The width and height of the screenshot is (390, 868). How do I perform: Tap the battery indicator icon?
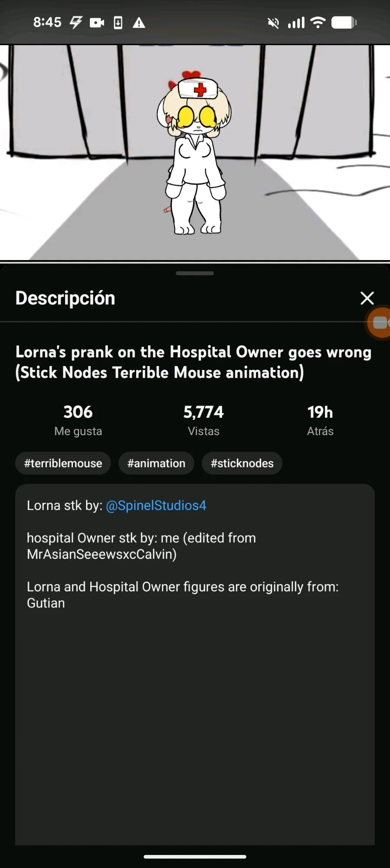click(344, 23)
